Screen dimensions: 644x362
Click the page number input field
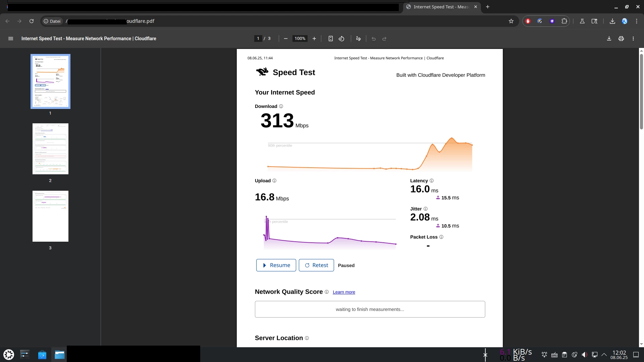tap(258, 39)
